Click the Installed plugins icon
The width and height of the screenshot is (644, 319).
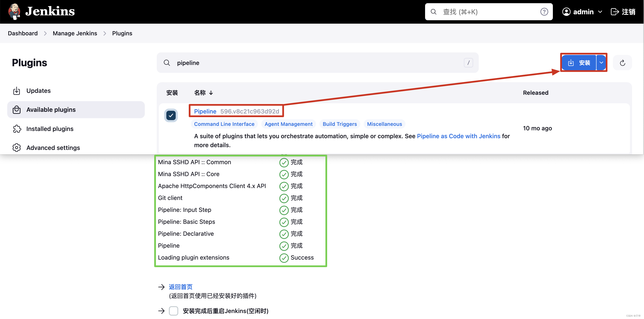pos(16,128)
